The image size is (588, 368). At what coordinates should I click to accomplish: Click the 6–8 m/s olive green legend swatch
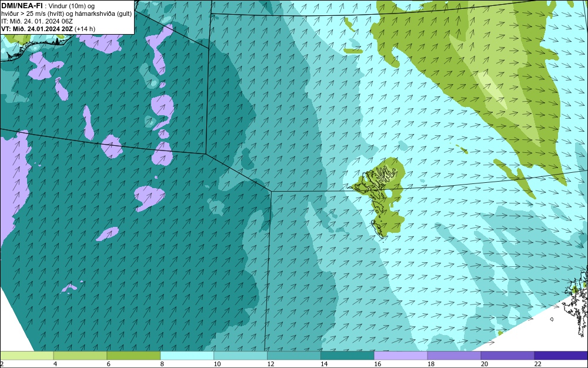pos(133,356)
